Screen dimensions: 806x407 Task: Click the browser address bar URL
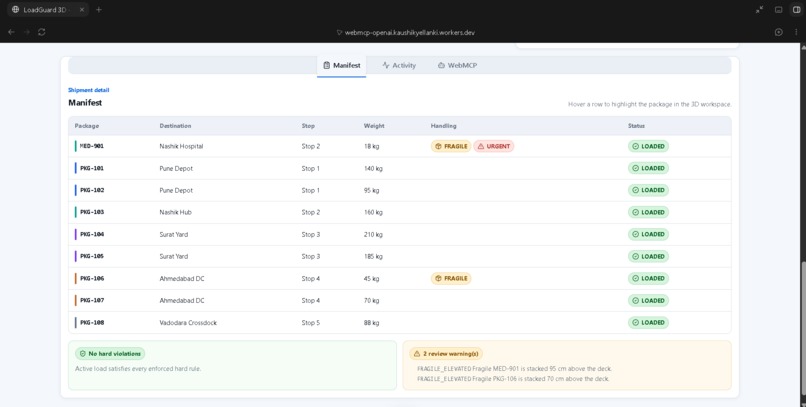point(409,32)
